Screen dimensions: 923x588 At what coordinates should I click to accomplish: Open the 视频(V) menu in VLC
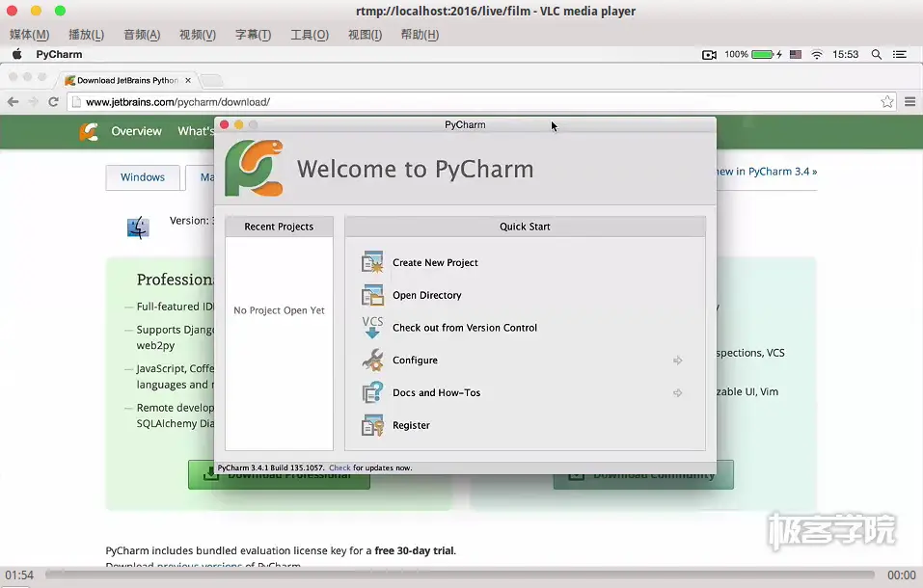click(198, 35)
